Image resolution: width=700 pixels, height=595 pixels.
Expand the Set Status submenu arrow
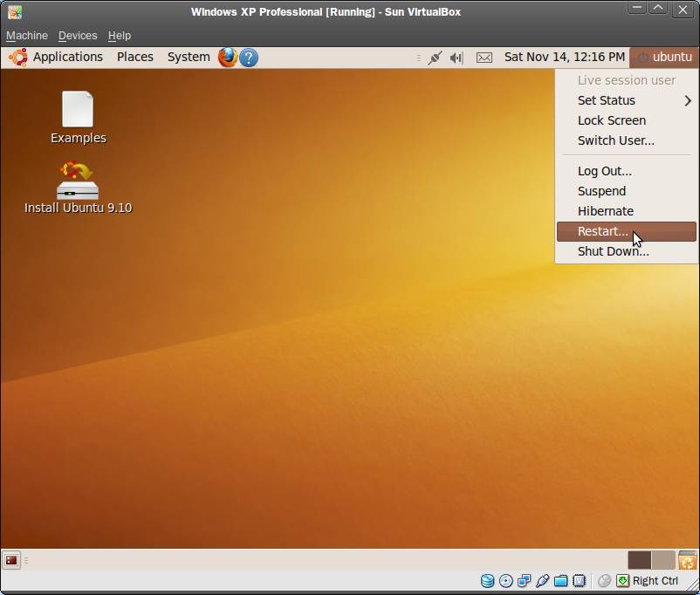click(x=688, y=101)
